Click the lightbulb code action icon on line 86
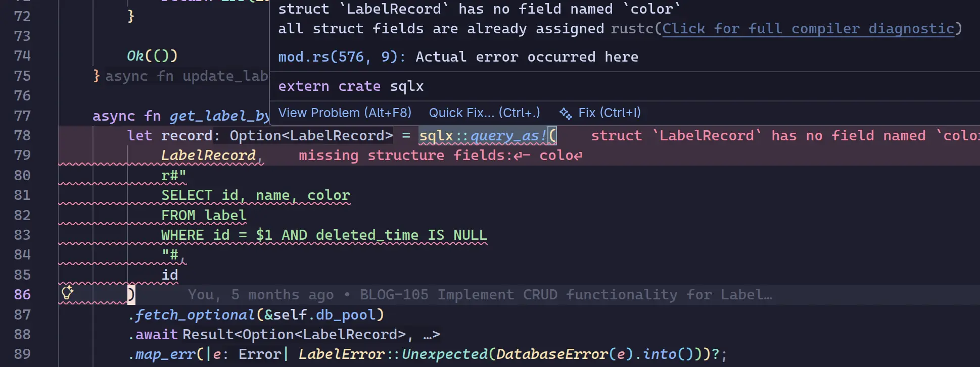 [67, 293]
